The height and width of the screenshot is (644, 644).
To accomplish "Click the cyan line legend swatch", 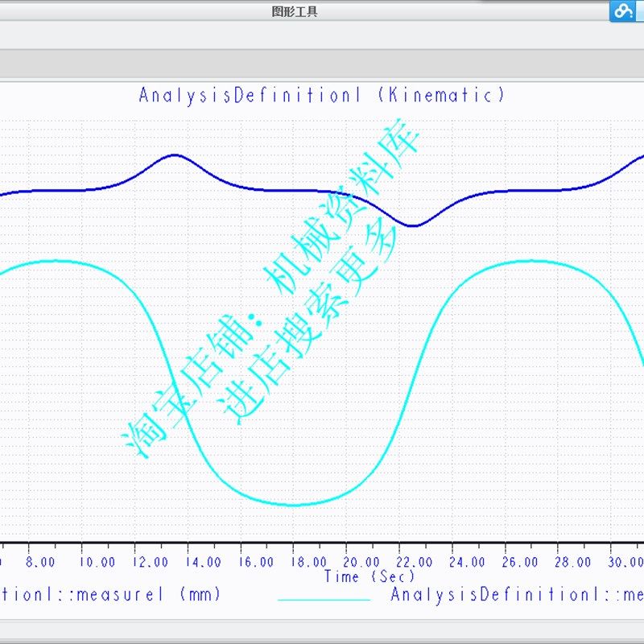I will point(324,600).
